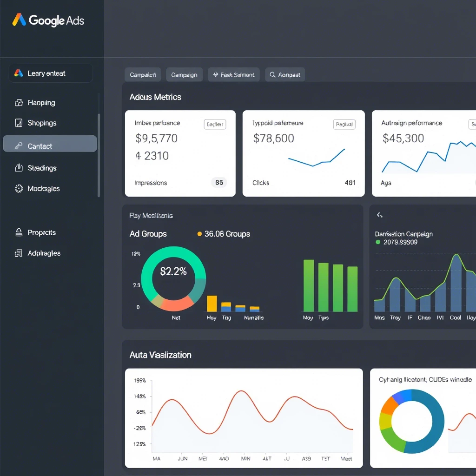Click the logo icon beside Leary enteat

(x=19, y=73)
